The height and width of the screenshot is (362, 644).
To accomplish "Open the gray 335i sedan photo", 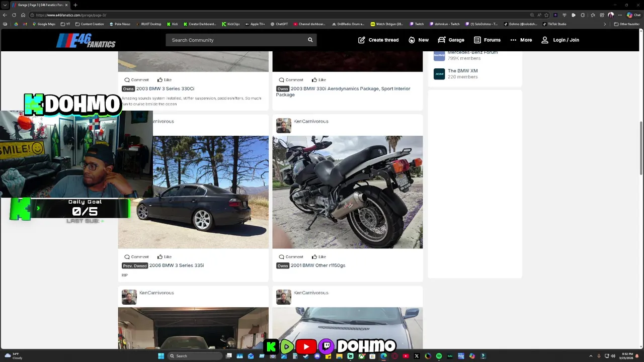I will (211, 192).
